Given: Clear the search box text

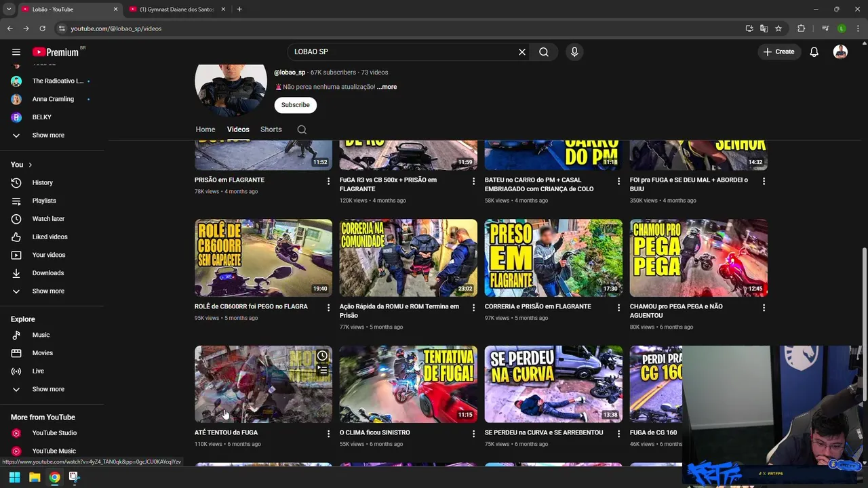Looking at the screenshot, I should pyautogui.click(x=522, y=52).
